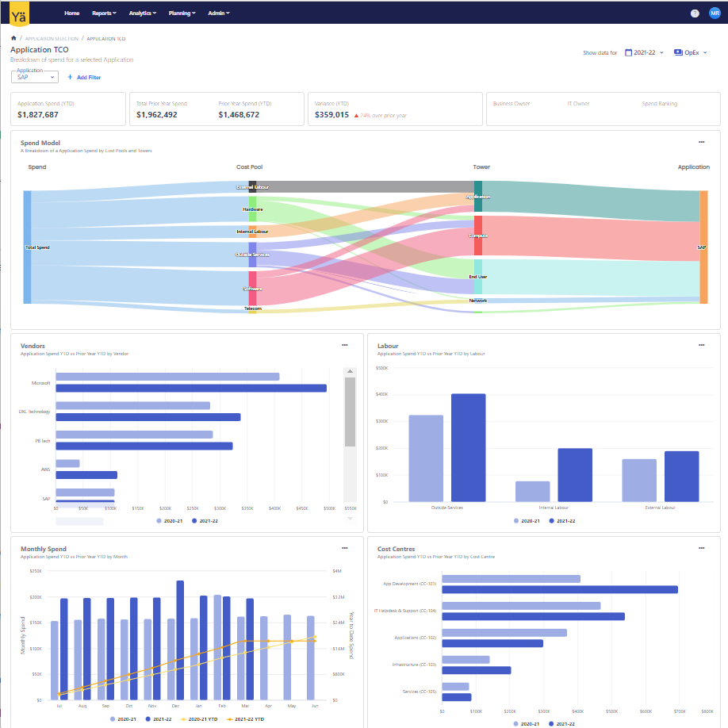Open Spend Model options ellipsis menu

(x=701, y=142)
